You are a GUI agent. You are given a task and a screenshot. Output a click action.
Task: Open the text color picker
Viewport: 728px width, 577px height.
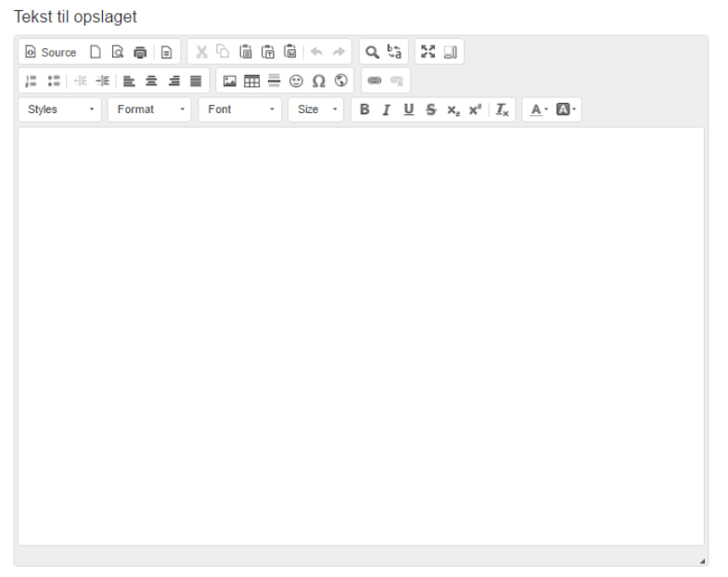539,109
